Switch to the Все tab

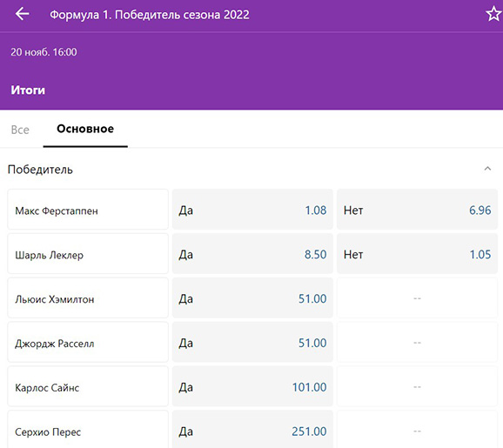[20, 130]
